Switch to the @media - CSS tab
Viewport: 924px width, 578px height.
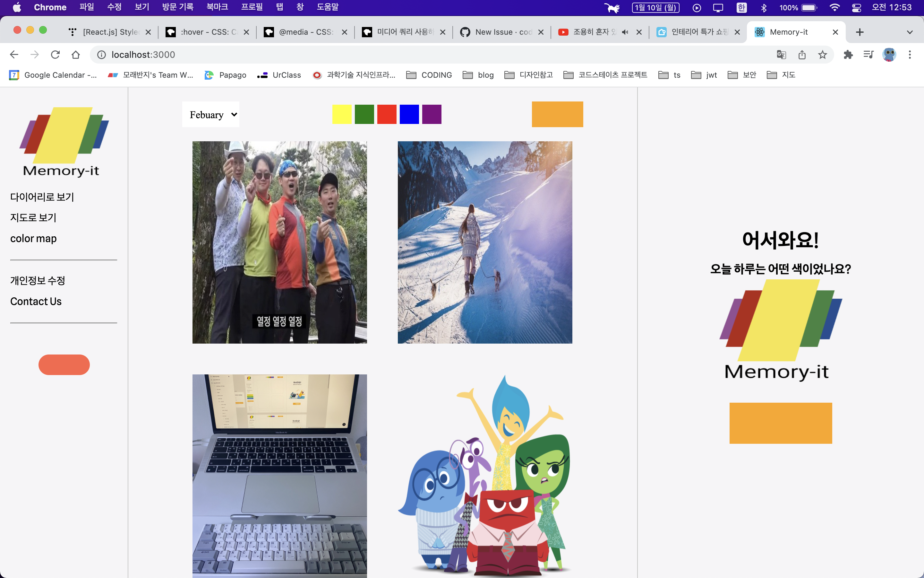pos(306,32)
